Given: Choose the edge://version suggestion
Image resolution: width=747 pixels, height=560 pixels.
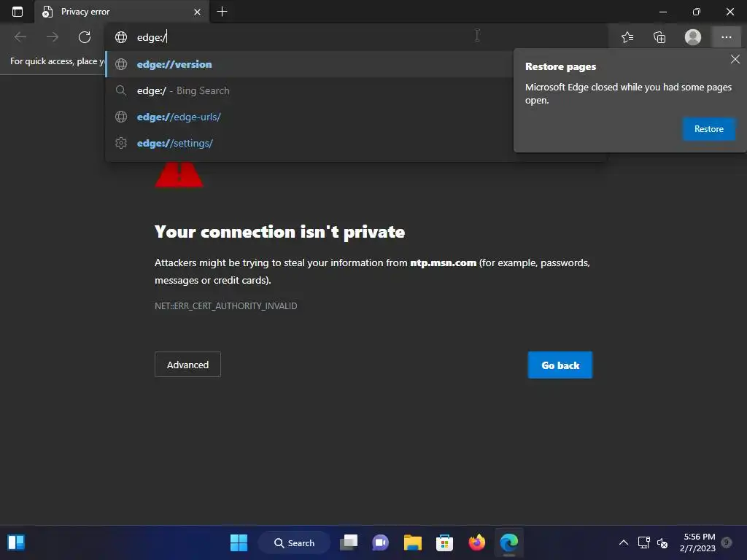Looking at the screenshot, I should (x=309, y=64).
